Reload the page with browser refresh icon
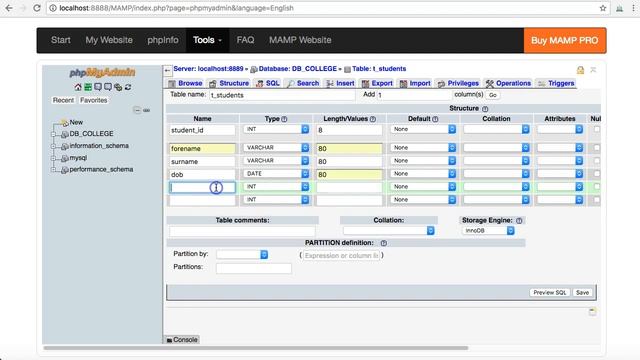640x360 pixels. click(x=37, y=8)
